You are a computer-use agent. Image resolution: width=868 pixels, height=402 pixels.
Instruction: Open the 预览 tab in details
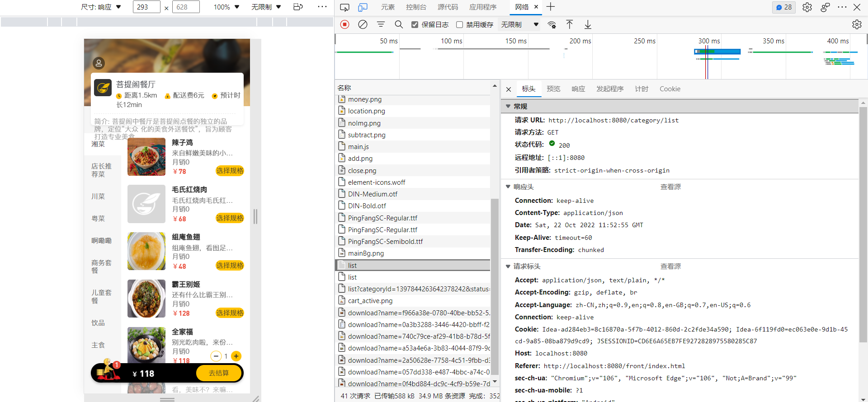click(x=553, y=89)
